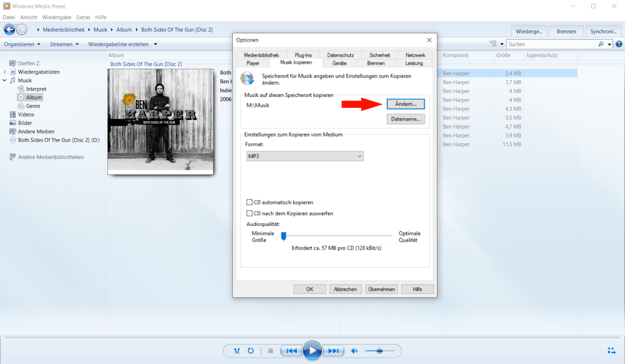Viewport: 625px width, 364px height.
Task: Click the Abbrechen button
Action: coord(345,289)
